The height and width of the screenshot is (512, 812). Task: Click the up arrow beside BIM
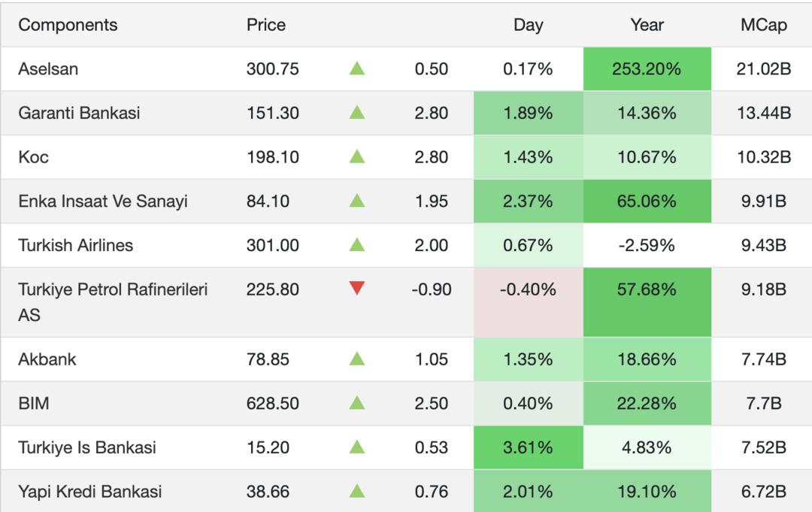pyautogui.click(x=356, y=403)
